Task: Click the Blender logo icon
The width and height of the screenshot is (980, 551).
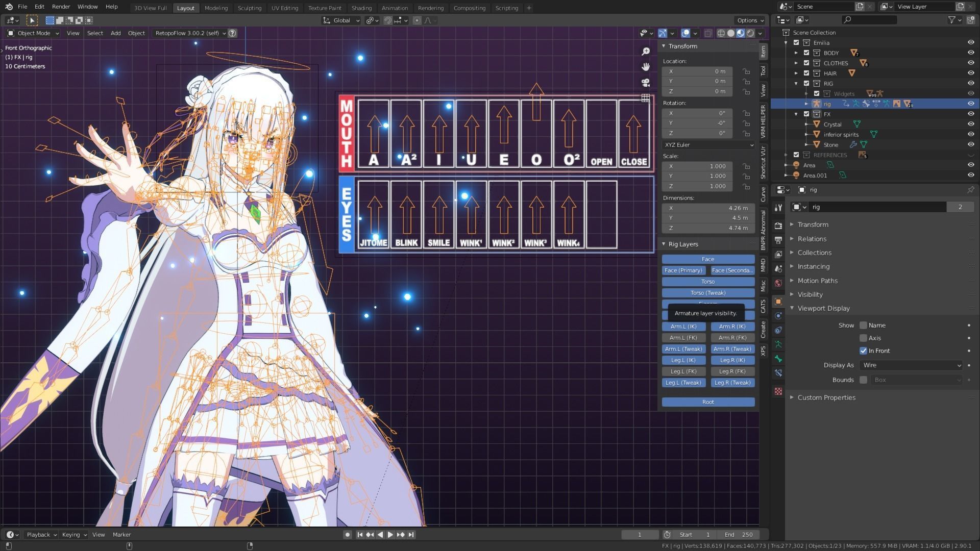Action: coord(9,7)
